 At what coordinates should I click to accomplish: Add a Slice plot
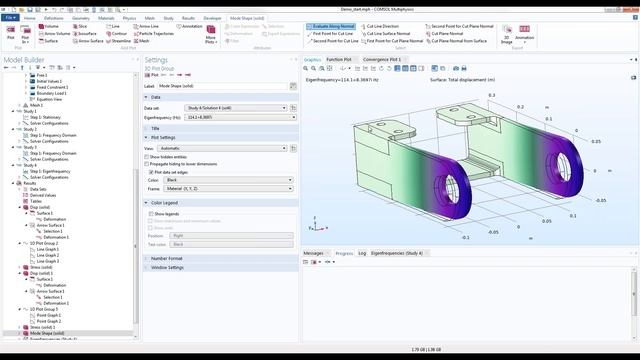[80, 27]
